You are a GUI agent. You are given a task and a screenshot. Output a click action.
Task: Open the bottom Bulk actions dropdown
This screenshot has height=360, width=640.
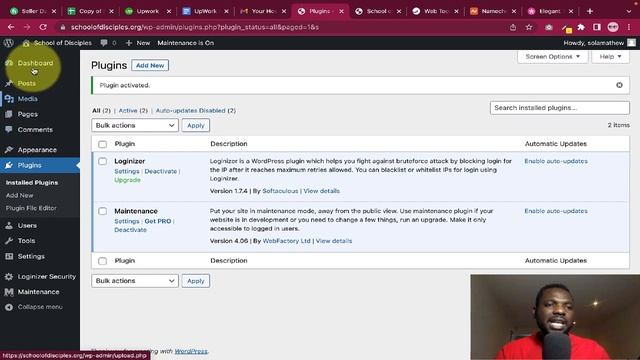(x=135, y=281)
